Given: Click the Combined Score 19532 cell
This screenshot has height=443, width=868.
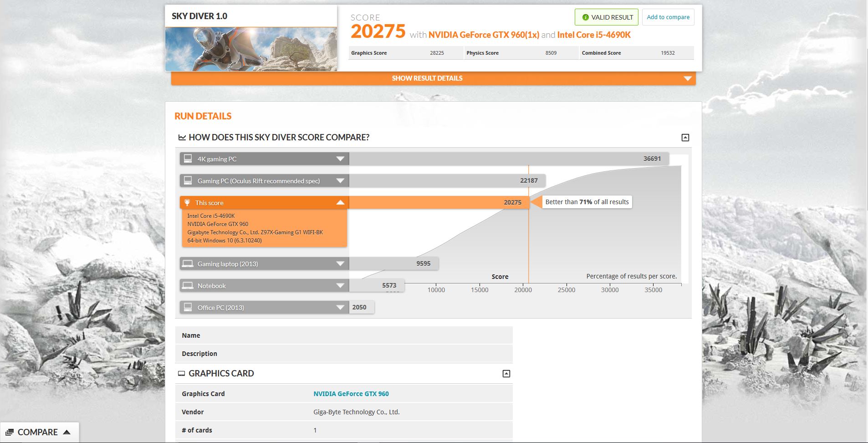Looking at the screenshot, I should pyautogui.click(x=637, y=53).
